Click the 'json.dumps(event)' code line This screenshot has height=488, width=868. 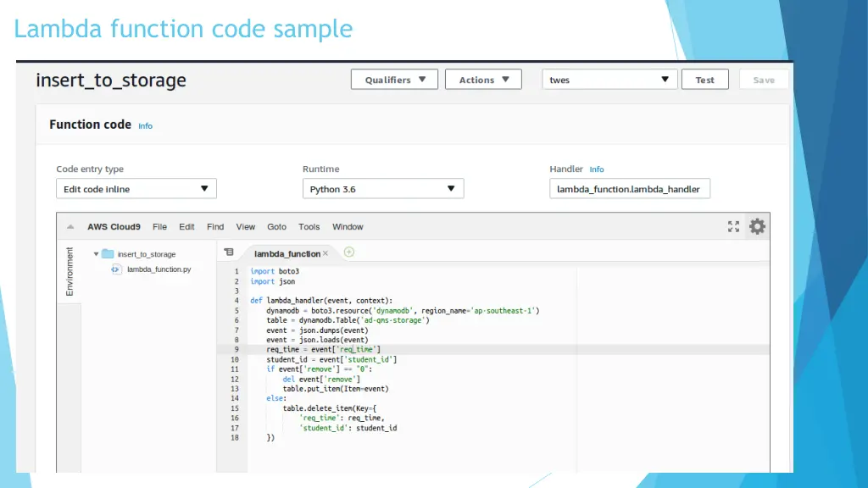coord(317,330)
